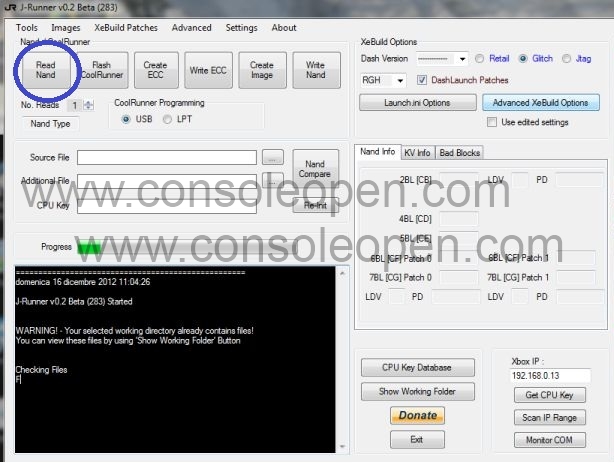Click Launch.ini Options button
The width and height of the screenshot is (614, 463).
[x=417, y=103]
